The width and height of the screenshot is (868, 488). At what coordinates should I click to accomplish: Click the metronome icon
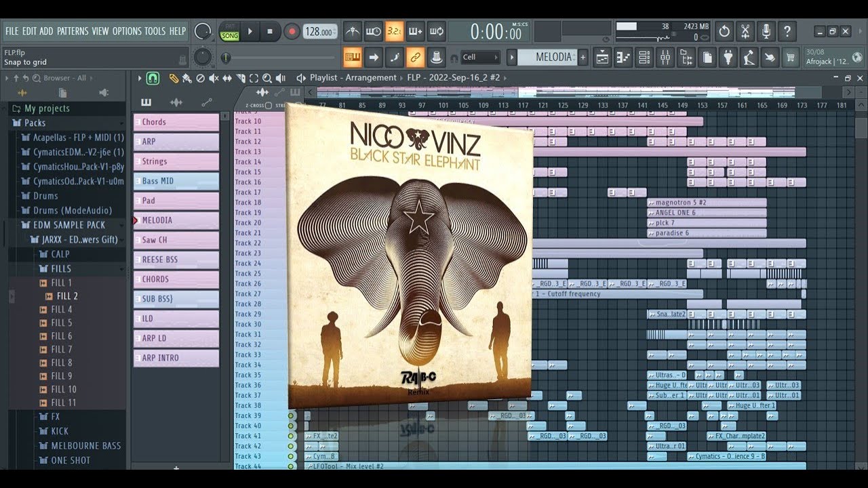pos(353,31)
